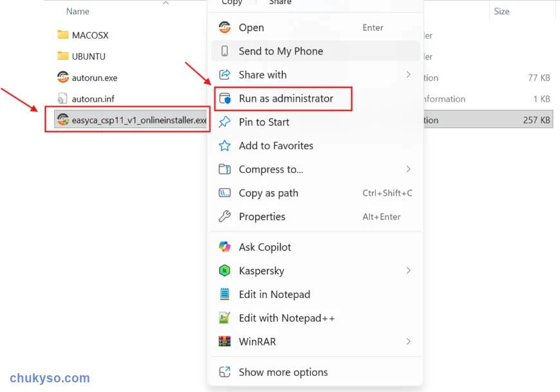Open the UBUNTU folder icon
This screenshot has width=560, height=392.
pos(63,56)
